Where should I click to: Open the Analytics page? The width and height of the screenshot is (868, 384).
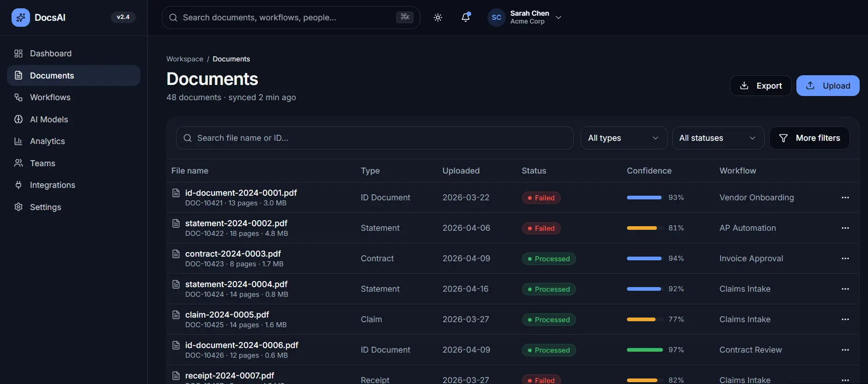pyautogui.click(x=73, y=141)
